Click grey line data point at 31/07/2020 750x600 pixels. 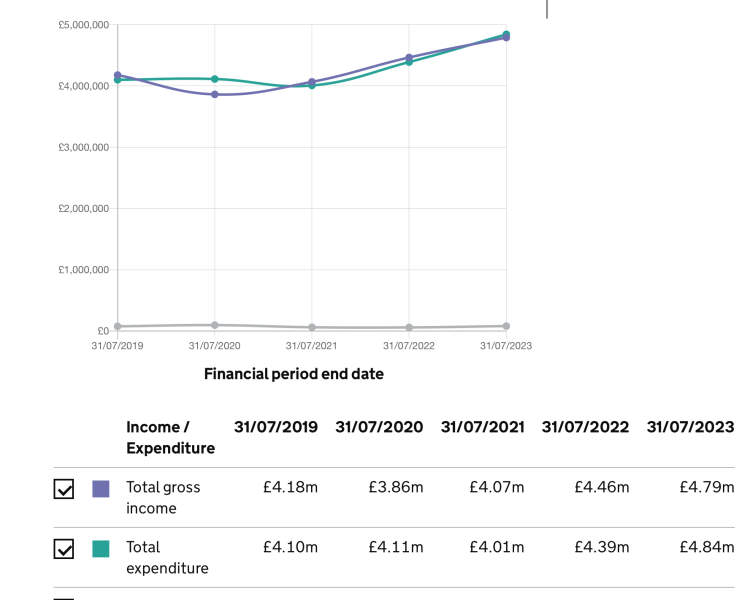point(215,325)
